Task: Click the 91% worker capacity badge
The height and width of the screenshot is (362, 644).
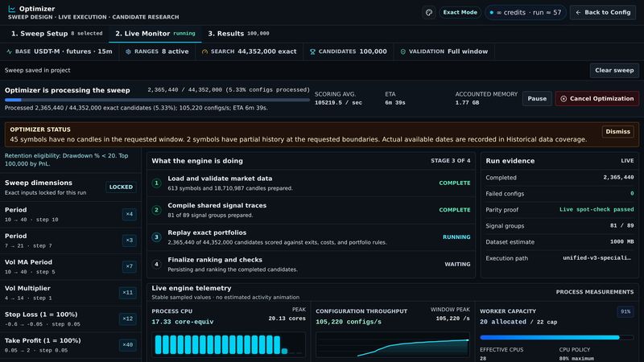Action: coord(625,311)
